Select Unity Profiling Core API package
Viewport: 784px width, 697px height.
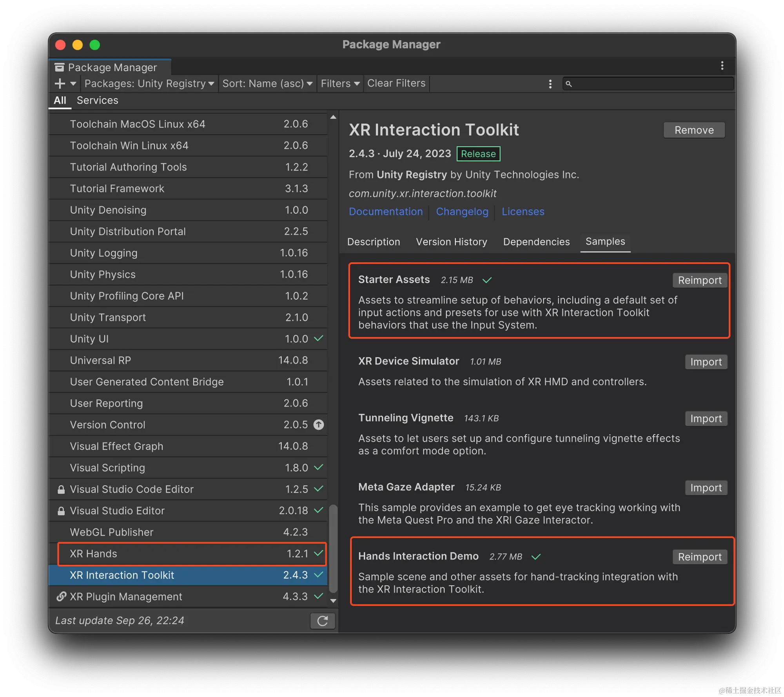[188, 296]
